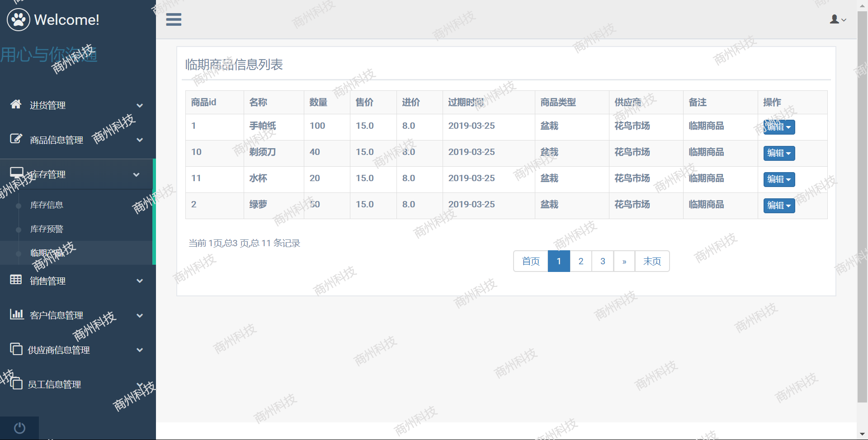Open 编辑 dropdown for 剃须刀 row

(x=779, y=153)
